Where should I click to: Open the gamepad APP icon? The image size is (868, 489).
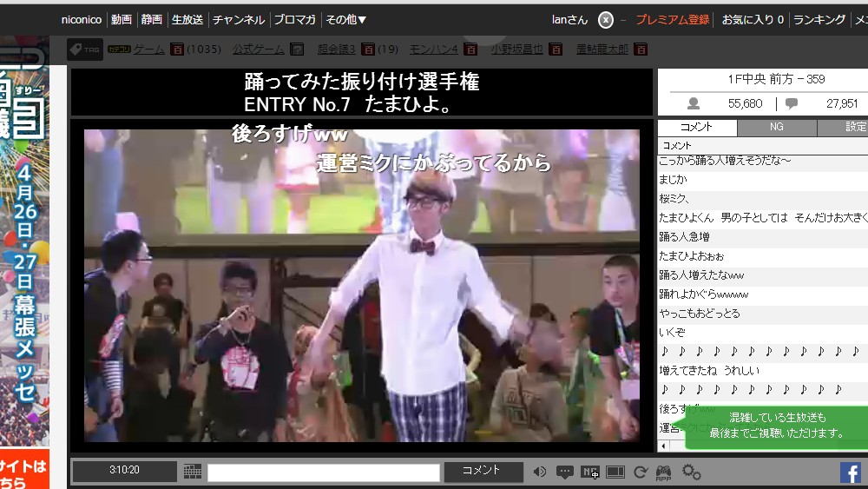[663, 472]
